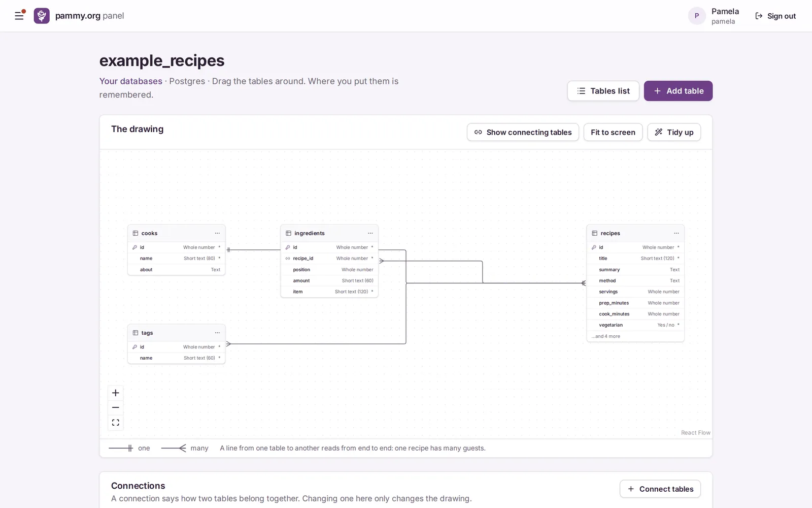Click key icon on cooks id row
The width and height of the screenshot is (812, 508).
pyautogui.click(x=135, y=247)
